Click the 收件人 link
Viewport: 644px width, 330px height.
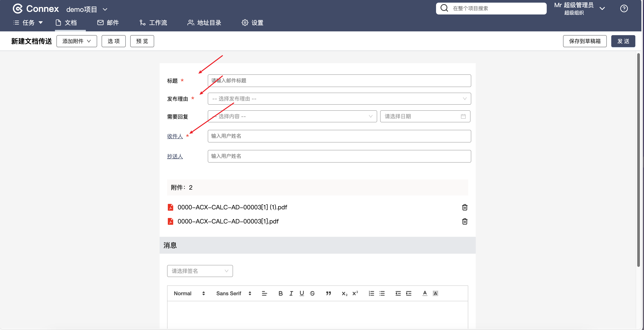pos(175,136)
